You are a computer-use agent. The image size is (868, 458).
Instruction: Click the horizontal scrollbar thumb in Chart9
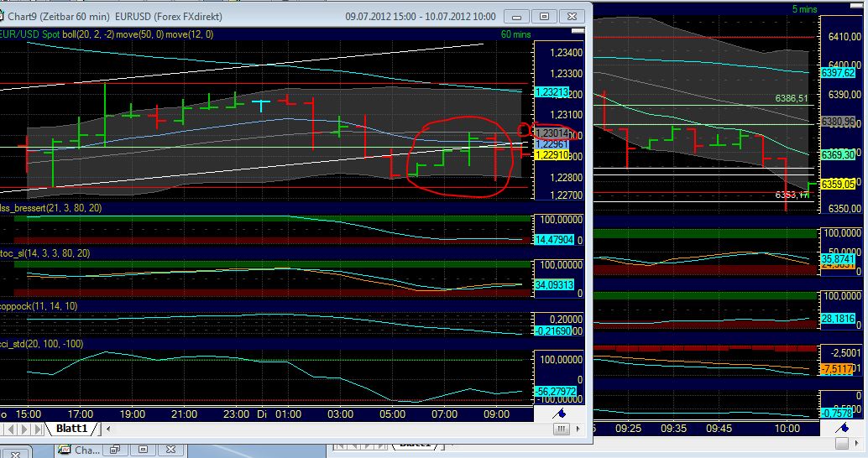point(561,429)
